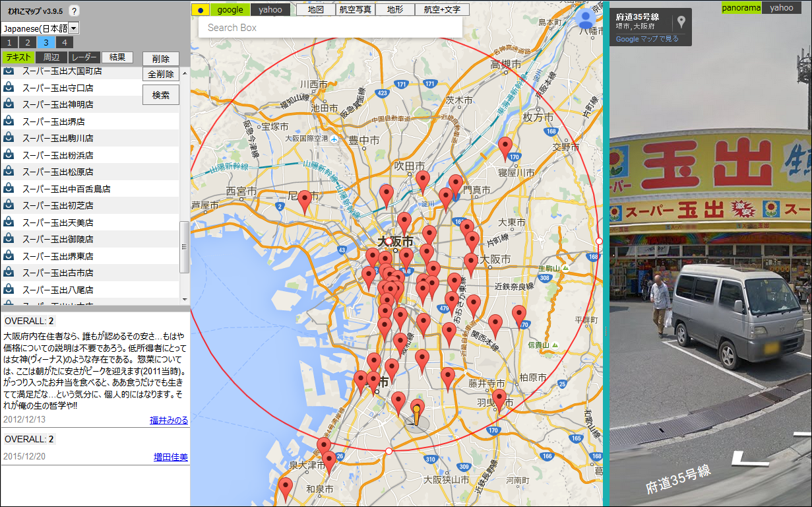Select the red map pin near 寝屋川市
Image resolution: width=812 pixels, height=507 pixels.
(x=505, y=149)
